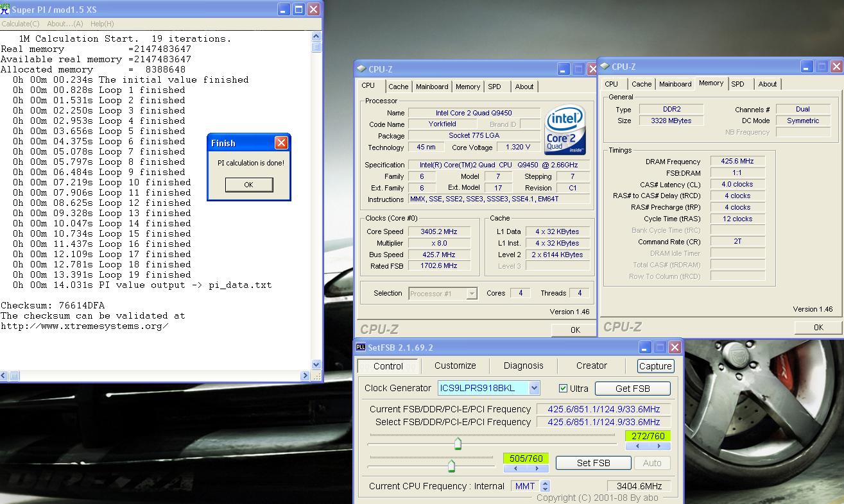
Task: Open the Processor #1 selection dropdown
Action: tap(472, 294)
